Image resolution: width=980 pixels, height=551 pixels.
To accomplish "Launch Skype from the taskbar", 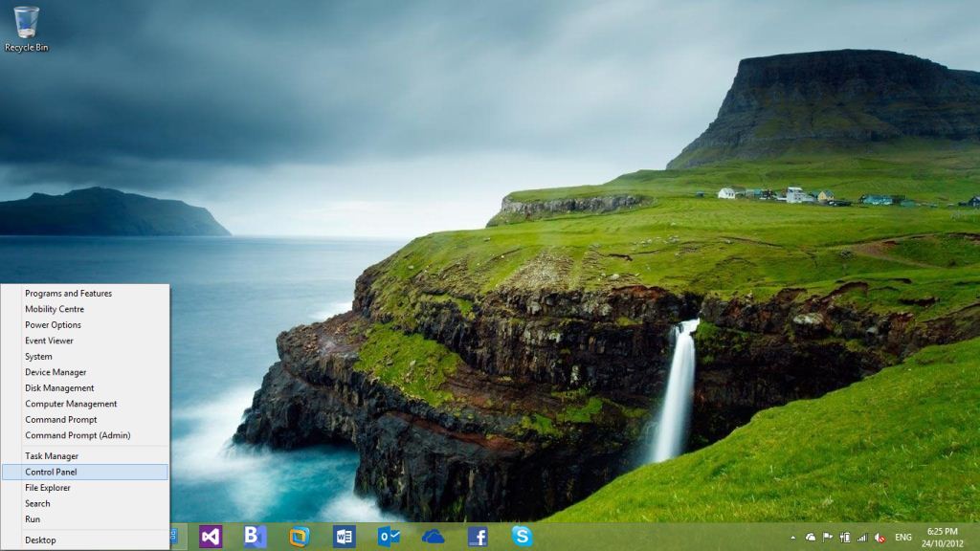I will pyautogui.click(x=522, y=537).
